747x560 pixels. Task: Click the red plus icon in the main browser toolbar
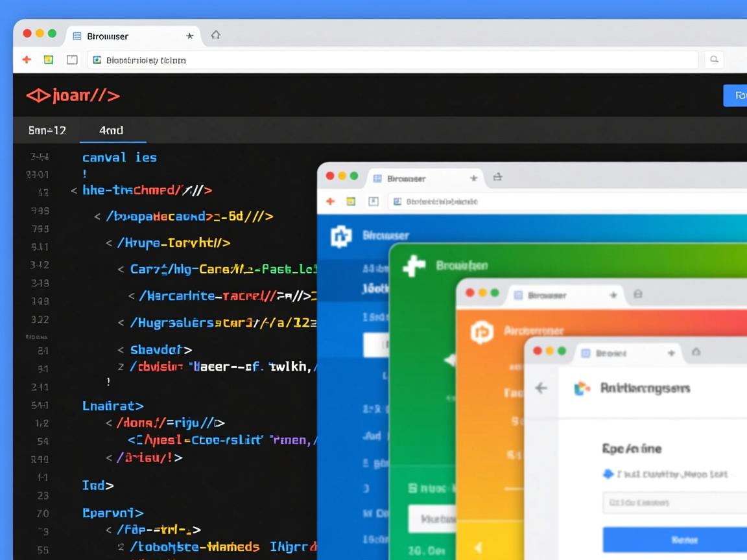27,60
